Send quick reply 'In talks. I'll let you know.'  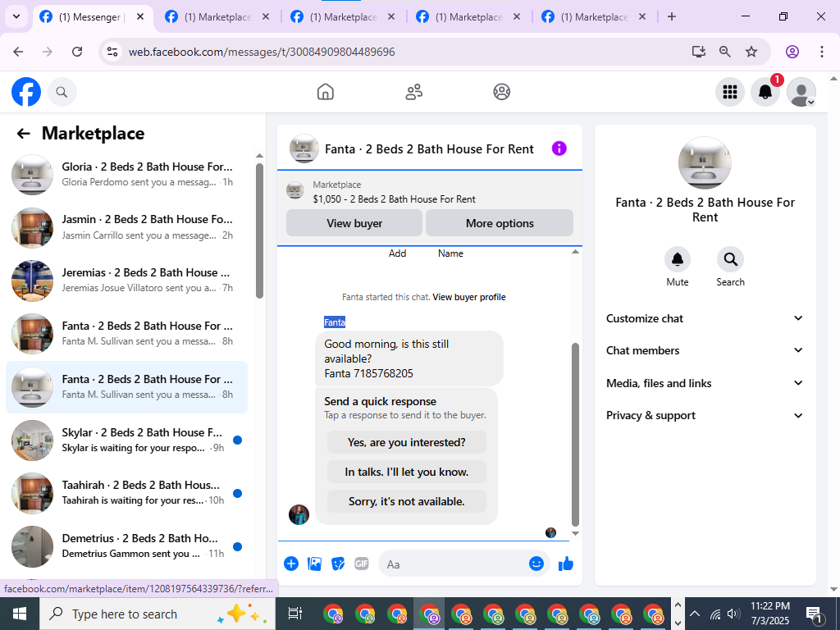coord(407,472)
